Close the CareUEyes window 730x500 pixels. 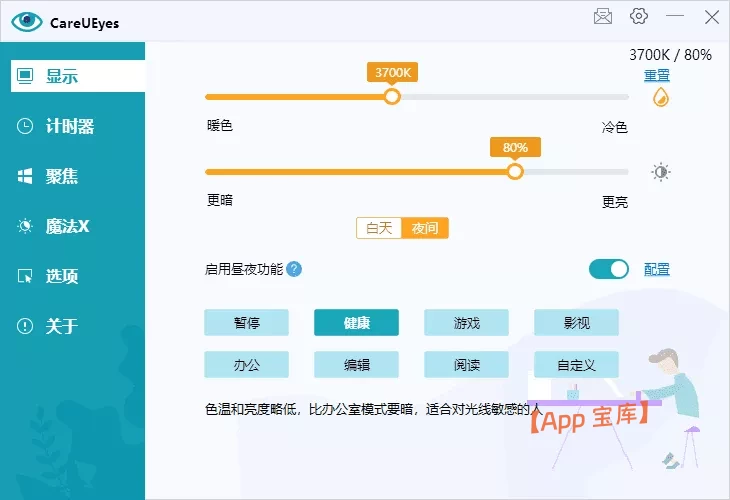[x=711, y=17]
